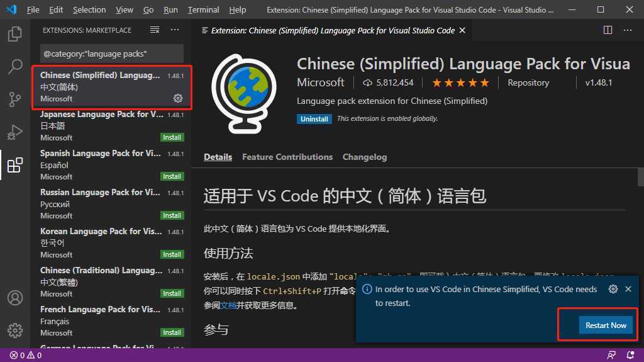The height and width of the screenshot is (362, 644).
Task: Click the extensions search input field
Action: click(x=112, y=54)
